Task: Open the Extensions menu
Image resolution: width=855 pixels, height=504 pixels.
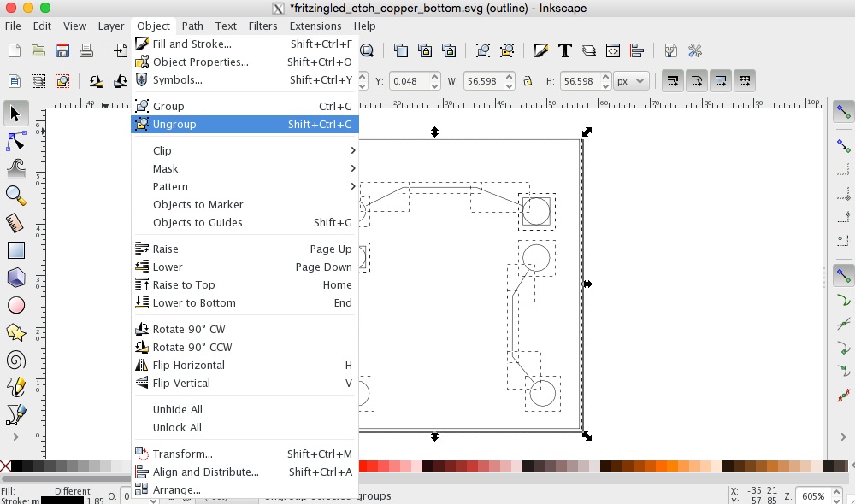Action: (315, 26)
